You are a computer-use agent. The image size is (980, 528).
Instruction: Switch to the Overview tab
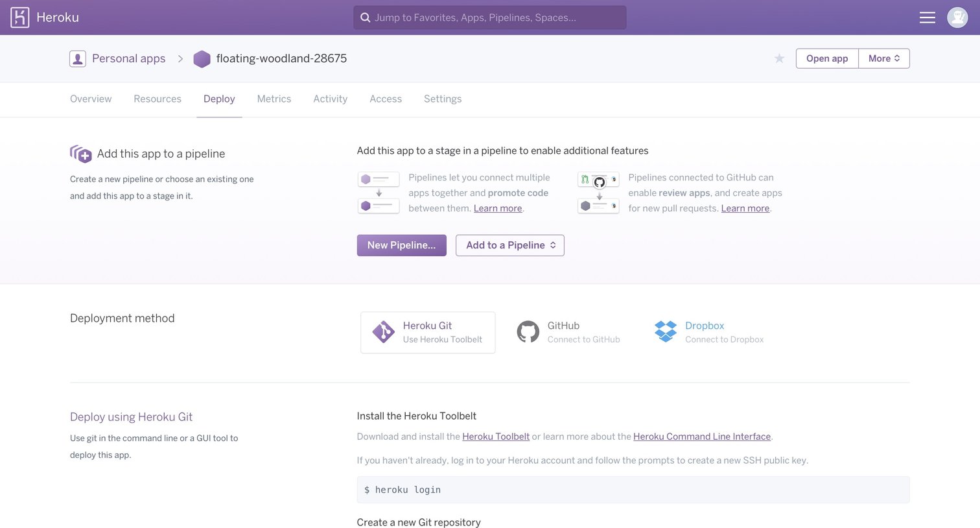pos(91,99)
